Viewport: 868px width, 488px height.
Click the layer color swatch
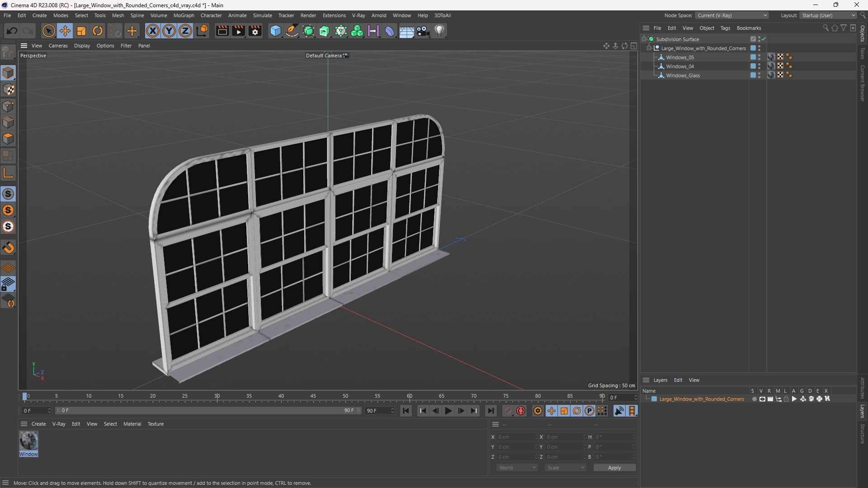tap(654, 399)
